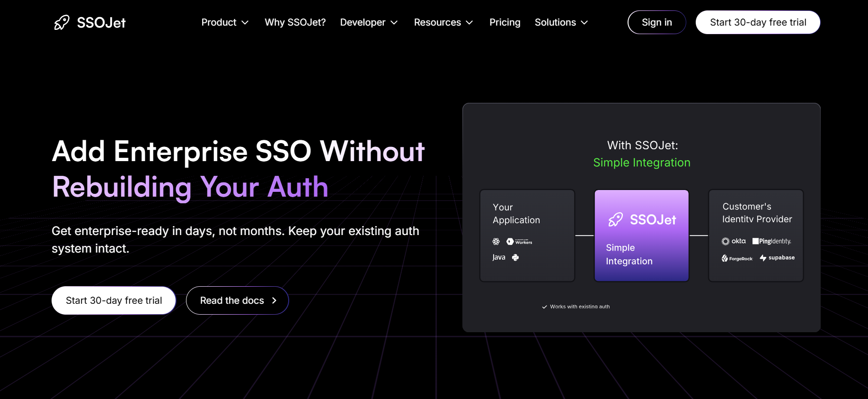Click the SSOJet wordmark in the header

[101, 23]
